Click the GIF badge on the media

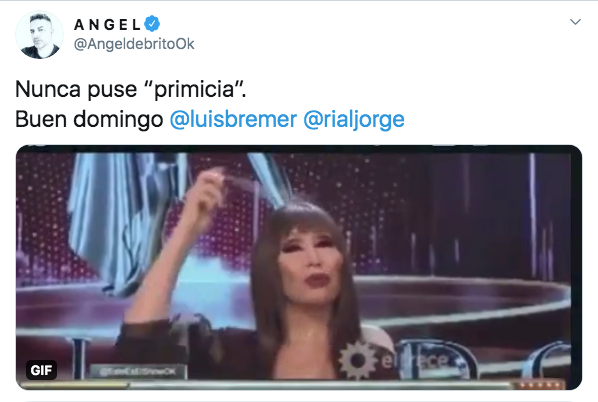coord(41,370)
